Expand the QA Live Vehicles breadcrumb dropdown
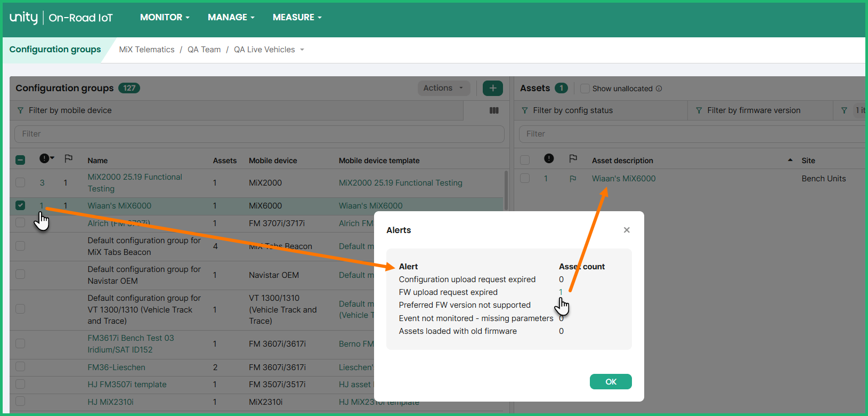Image resolution: width=868 pixels, height=416 pixels. pos(302,50)
